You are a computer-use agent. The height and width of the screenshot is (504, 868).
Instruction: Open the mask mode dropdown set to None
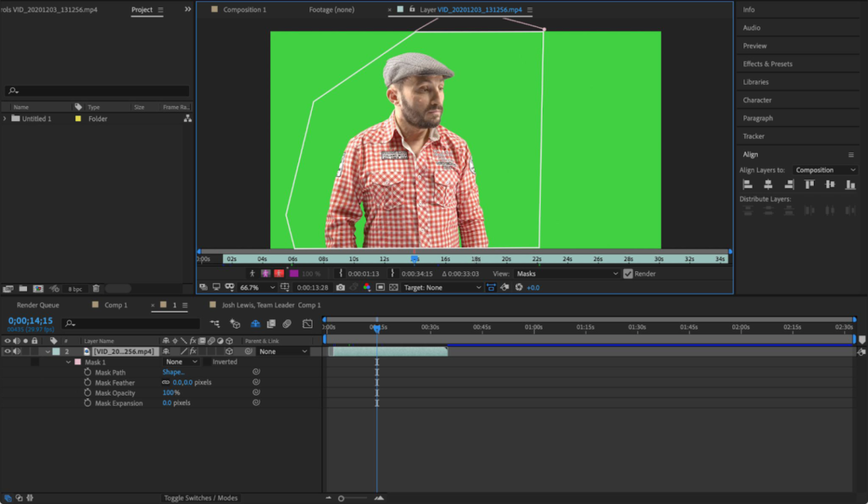pos(181,362)
